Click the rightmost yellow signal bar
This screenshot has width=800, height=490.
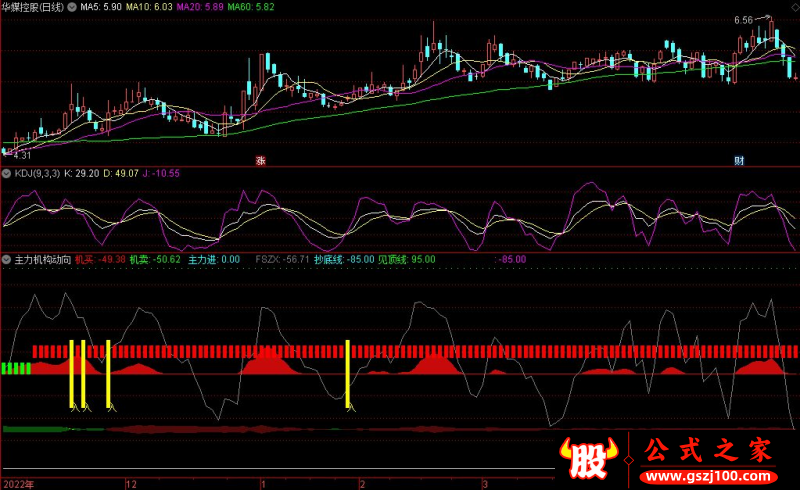click(347, 374)
